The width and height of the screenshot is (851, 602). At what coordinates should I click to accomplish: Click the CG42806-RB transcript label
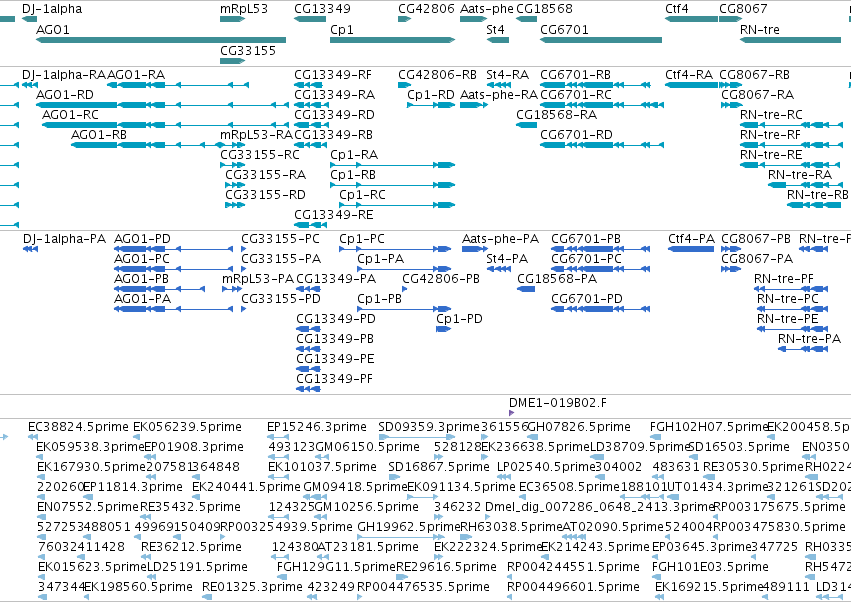point(437,75)
